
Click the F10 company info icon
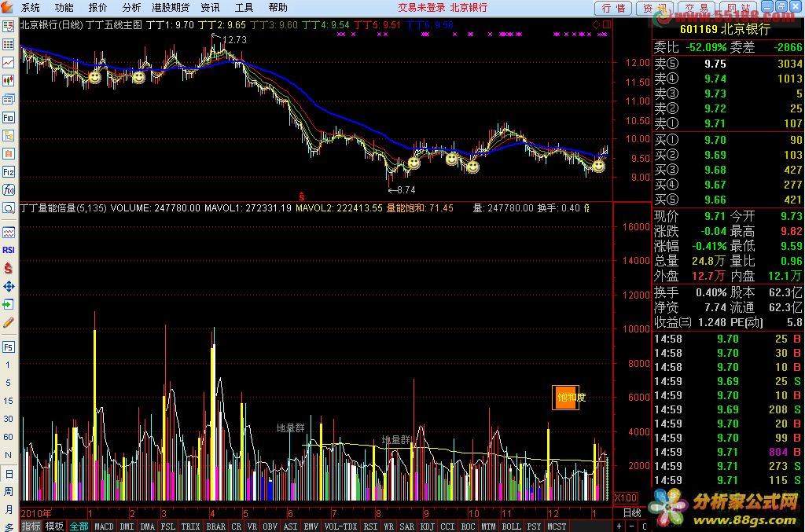pos(8,118)
